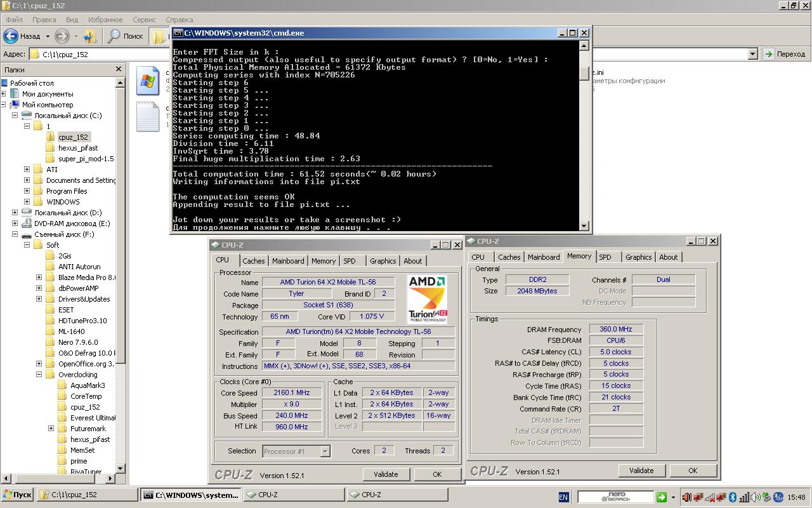This screenshot has height=508, width=812.
Task: Click Validate in right CPU-Z Memory window
Action: pos(641,471)
